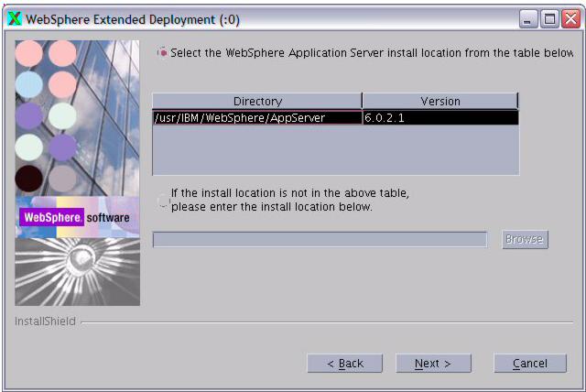Click the Directory column header
The width and height of the screenshot is (586, 392).
click(257, 101)
